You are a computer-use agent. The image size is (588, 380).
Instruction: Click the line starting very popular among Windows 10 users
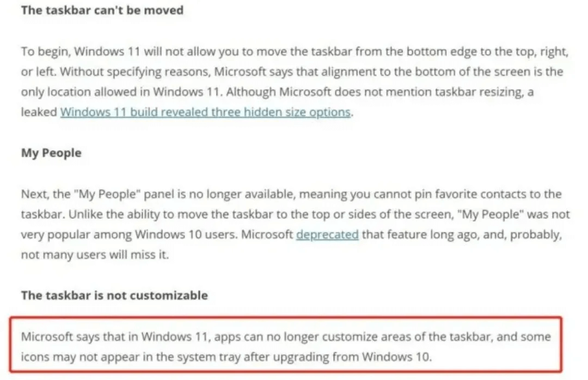pos(291,235)
